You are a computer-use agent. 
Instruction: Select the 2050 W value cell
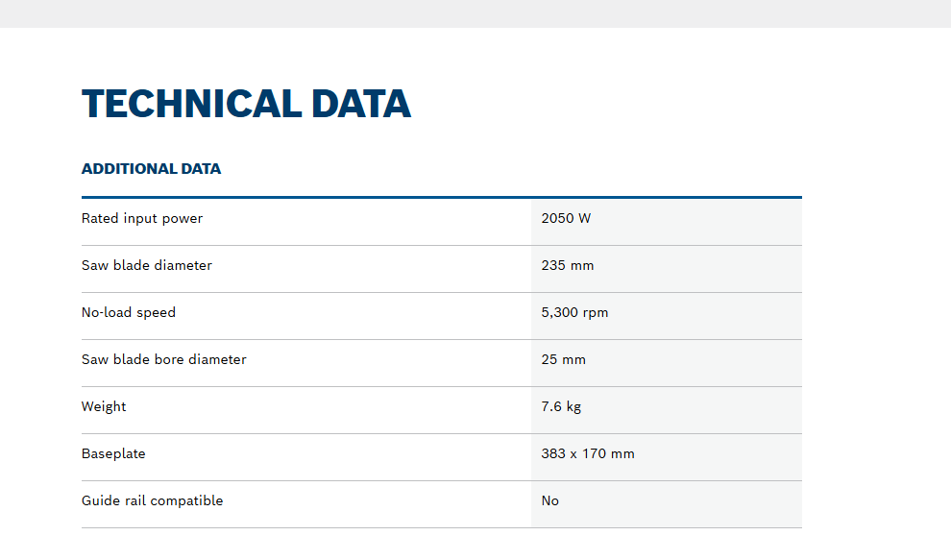(566, 218)
